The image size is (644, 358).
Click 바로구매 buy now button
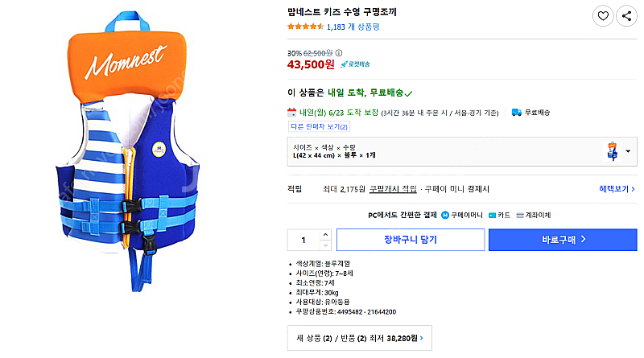click(563, 240)
